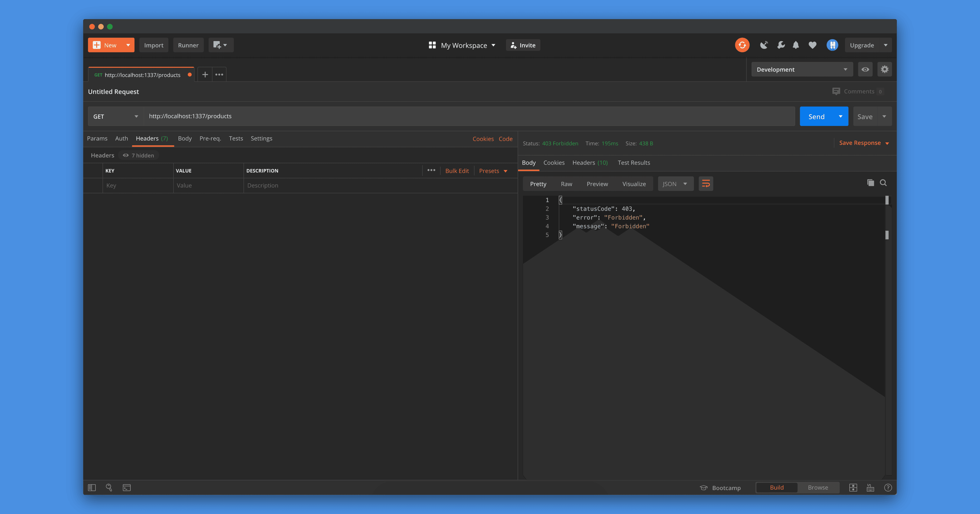Open the Cookies tab in response

pos(554,162)
